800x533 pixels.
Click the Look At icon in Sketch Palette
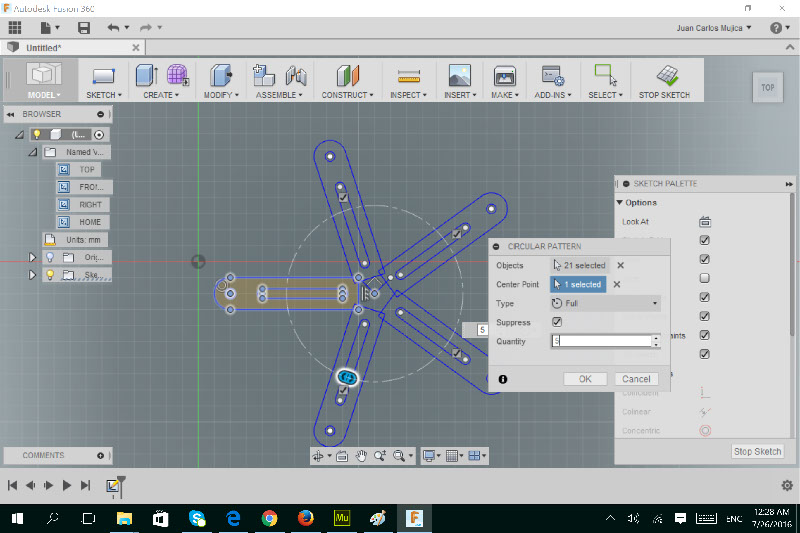tap(705, 222)
